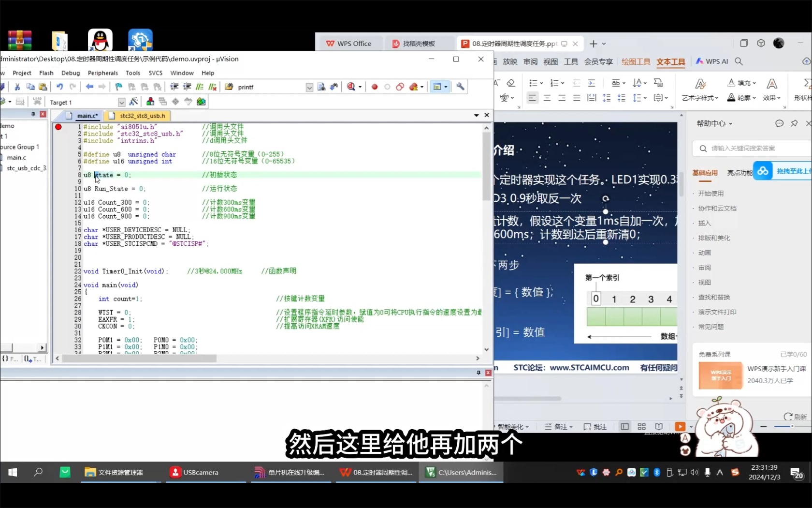
Task: Switch WPS to reading view book icon
Action: (x=659, y=426)
